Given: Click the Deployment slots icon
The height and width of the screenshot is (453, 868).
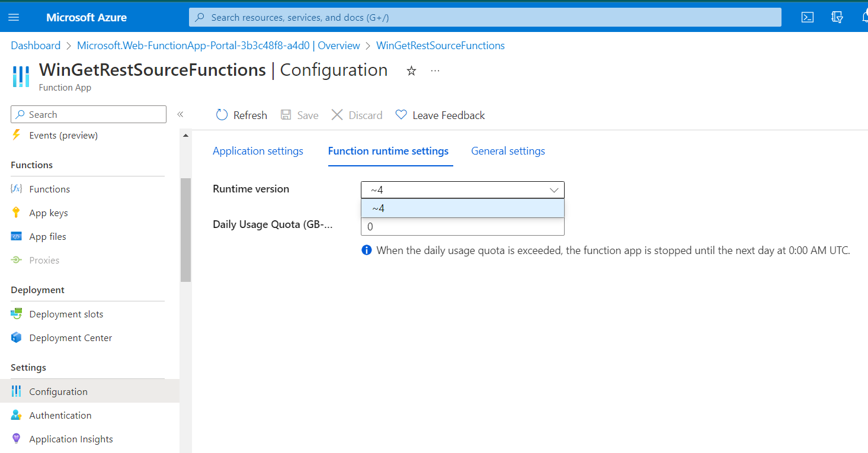Looking at the screenshot, I should 17,314.
